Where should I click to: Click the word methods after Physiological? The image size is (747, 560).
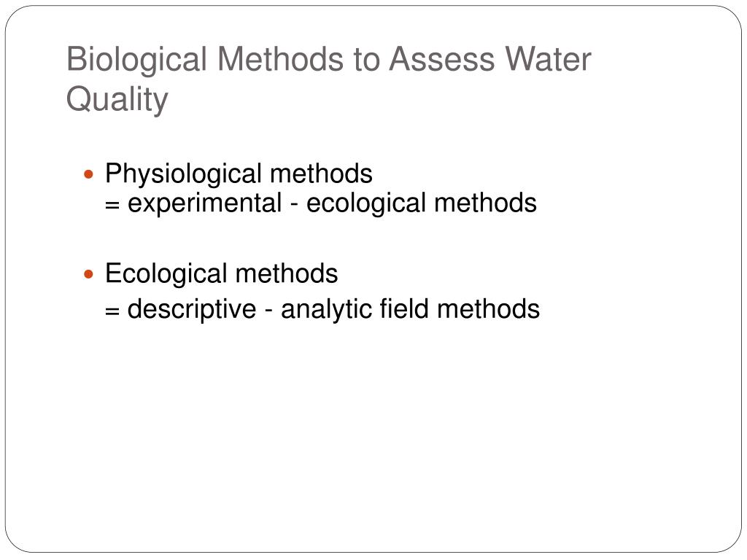click(x=321, y=174)
